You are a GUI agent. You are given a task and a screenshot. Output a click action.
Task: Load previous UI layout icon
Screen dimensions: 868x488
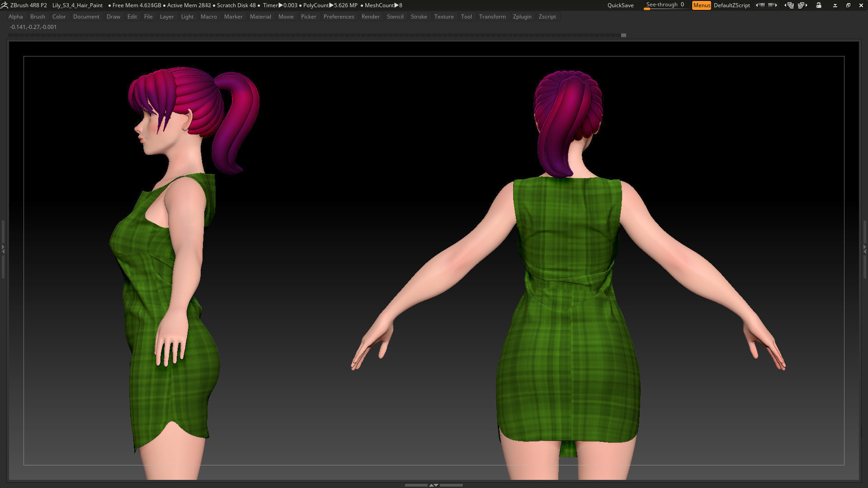tap(789, 5)
